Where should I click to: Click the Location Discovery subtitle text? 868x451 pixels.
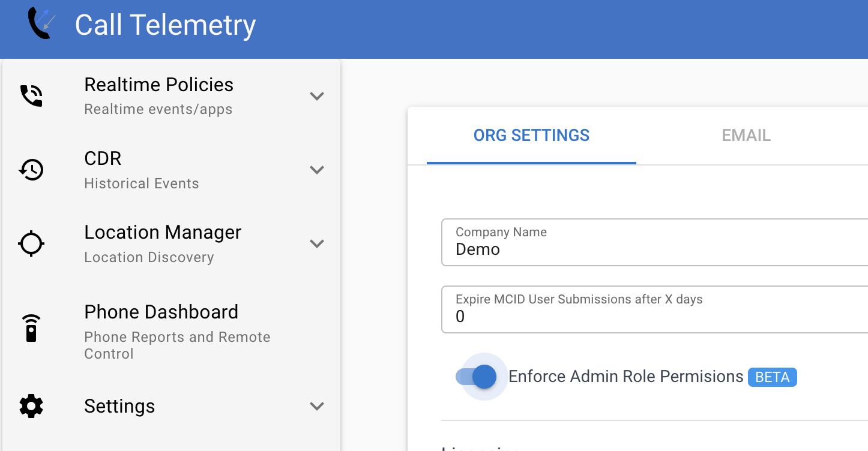coord(149,257)
